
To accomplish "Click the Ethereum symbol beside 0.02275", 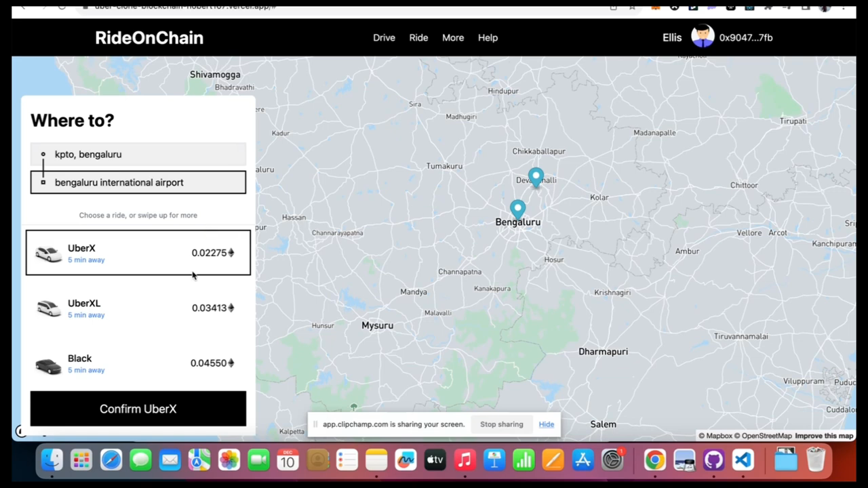I will coord(231,253).
